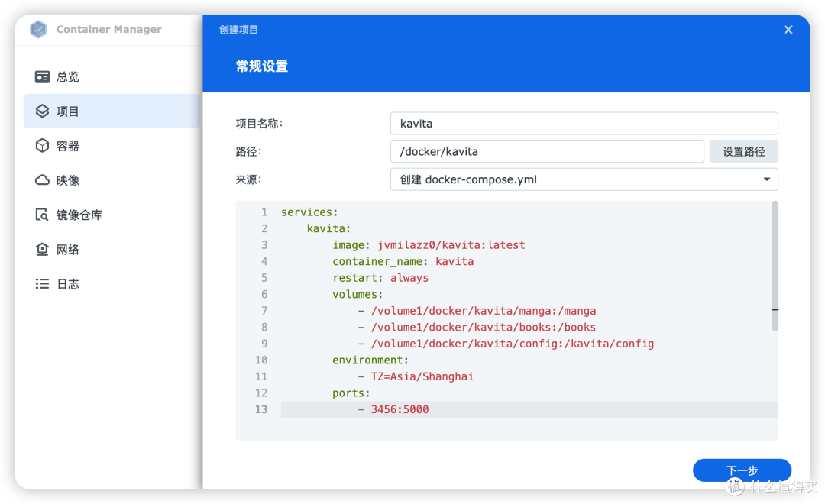
Task: Click the 镜像仓库 search icon
Action: pyautogui.click(x=42, y=215)
